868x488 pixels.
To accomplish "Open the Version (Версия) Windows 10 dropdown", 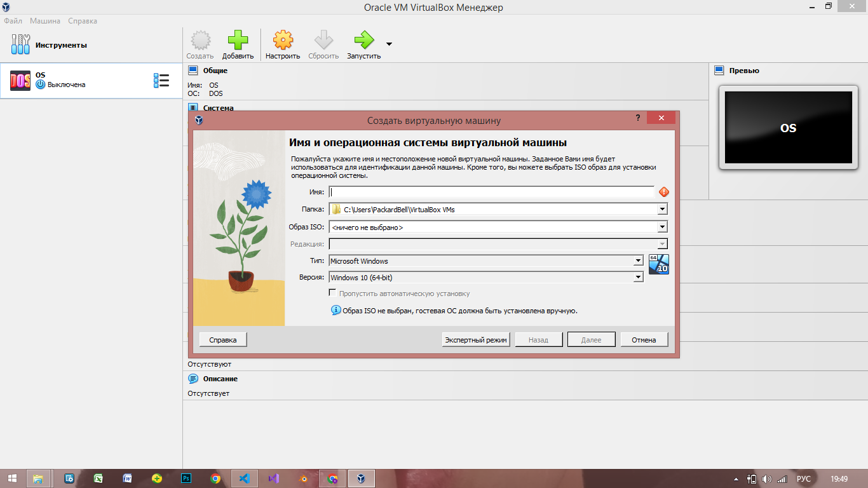I will click(x=638, y=277).
